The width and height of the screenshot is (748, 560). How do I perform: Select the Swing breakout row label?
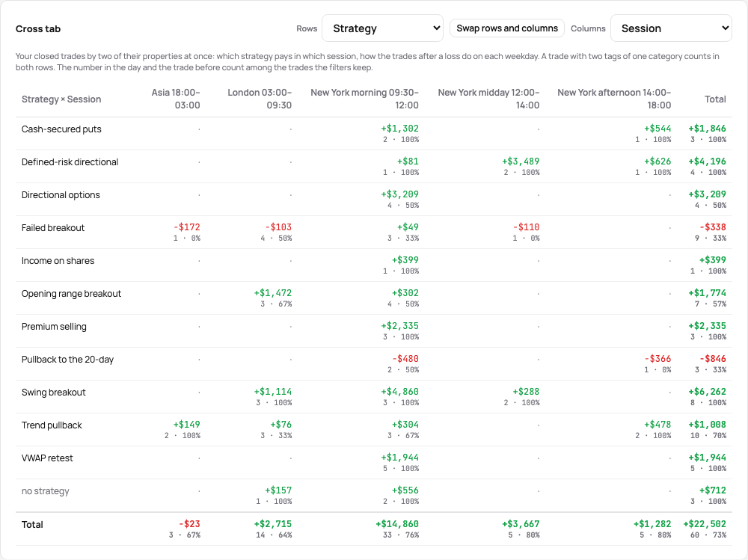(53, 393)
